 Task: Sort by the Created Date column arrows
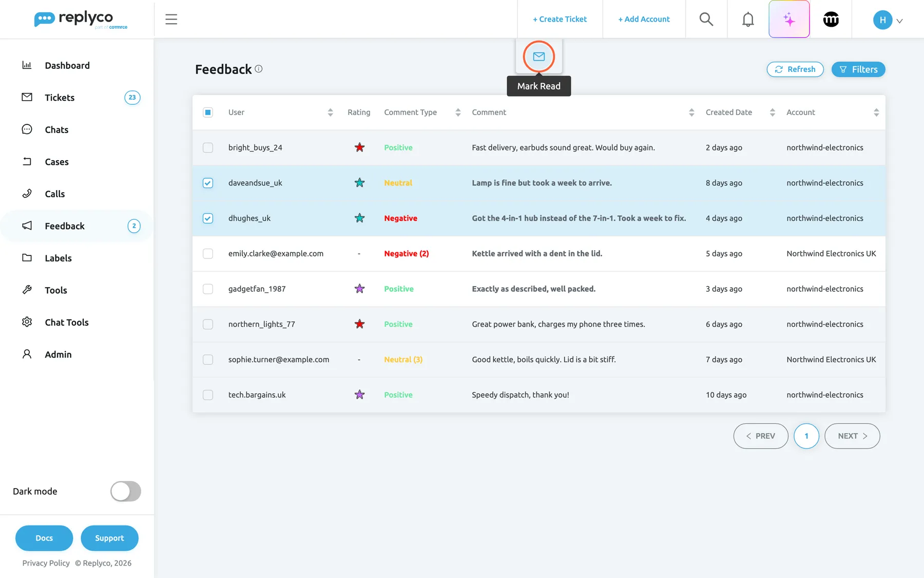tap(772, 113)
